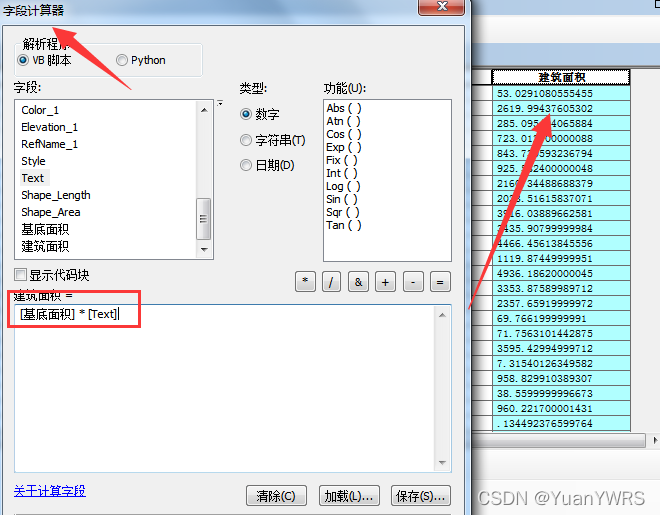Select table cell 3353.87589989712
Image resolution: width=660 pixels, height=515 pixels.
coord(561,289)
